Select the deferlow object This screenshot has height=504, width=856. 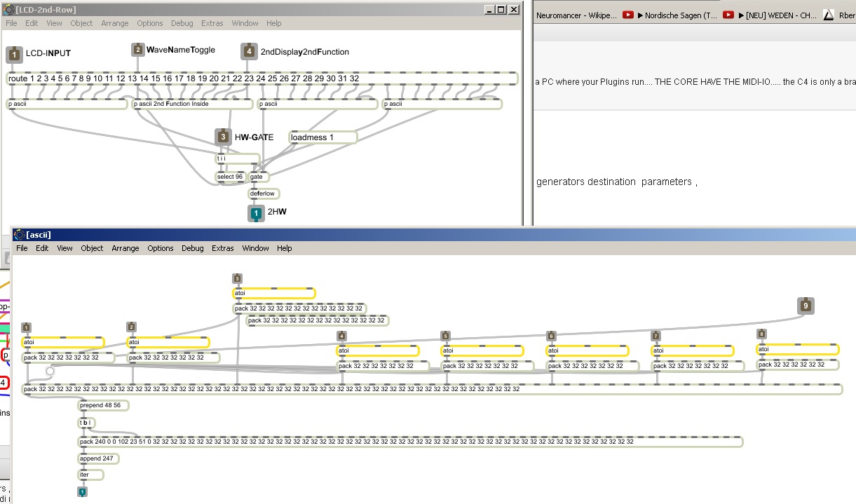(x=264, y=193)
